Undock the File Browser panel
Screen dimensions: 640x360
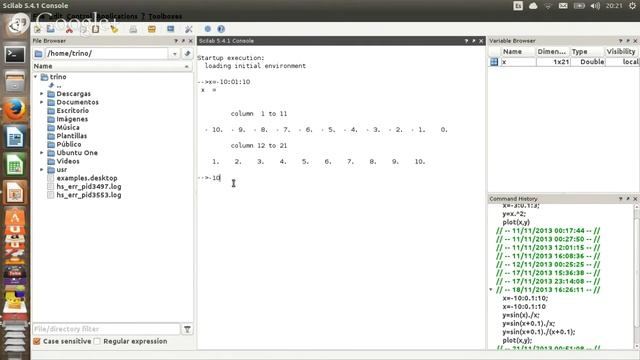coord(183,41)
